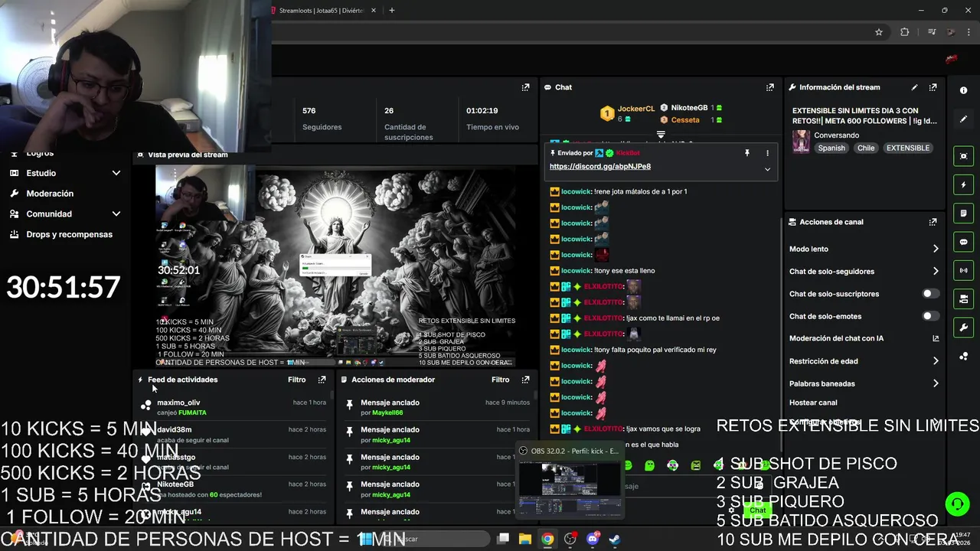The height and width of the screenshot is (551, 980).
Task: Click JockeerCL in the chat leaderboard
Action: [x=635, y=109]
